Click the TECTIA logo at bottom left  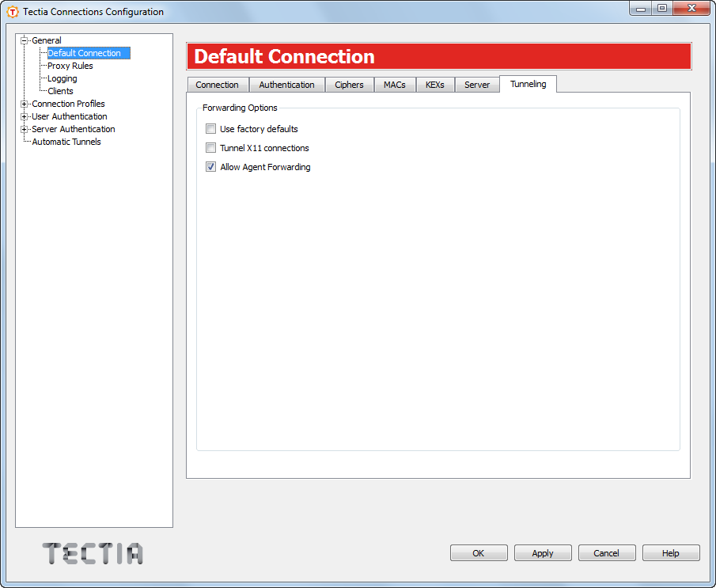click(92, 554)
